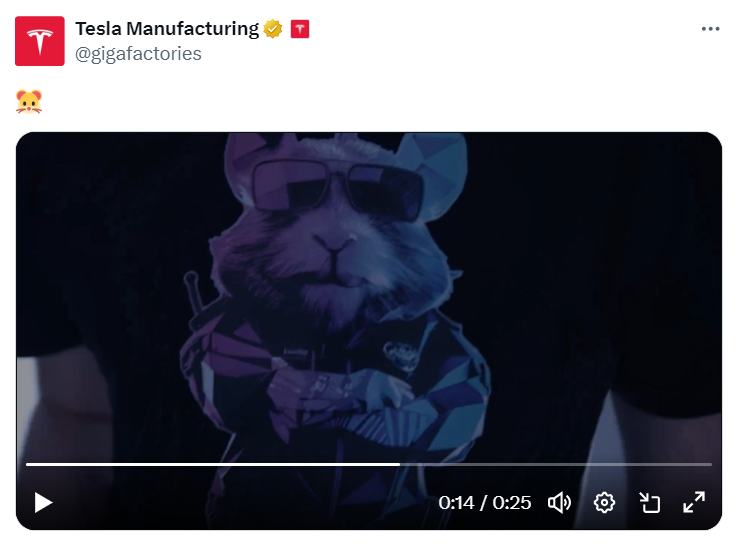Open the @gigafactories handle link
This screenshot has width=739, height=545.
(x=138, y=54)
